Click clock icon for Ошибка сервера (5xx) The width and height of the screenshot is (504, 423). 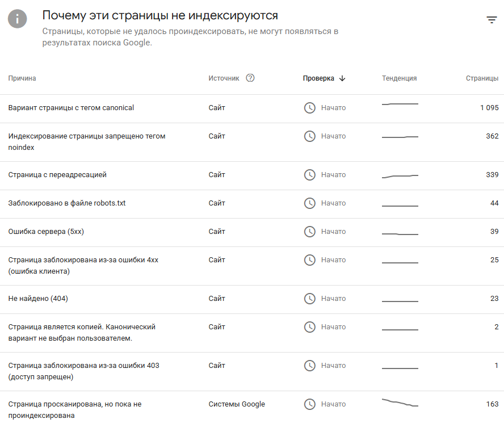point(309,231)
